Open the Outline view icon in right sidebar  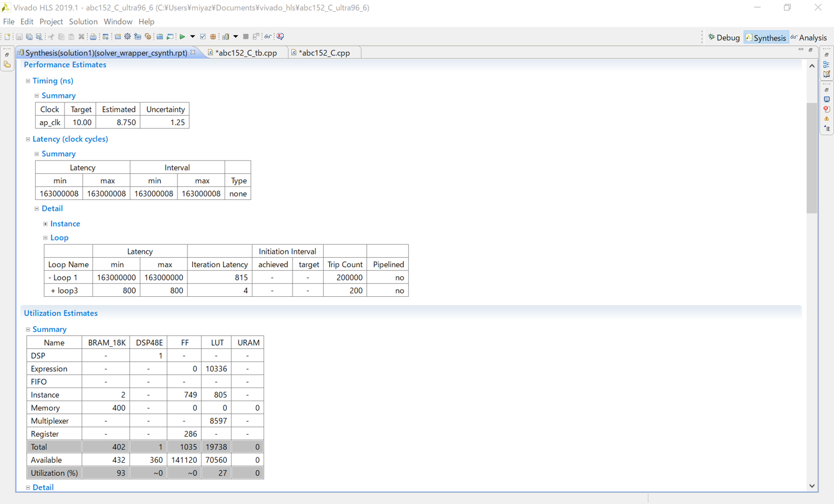tap(827, 64)
